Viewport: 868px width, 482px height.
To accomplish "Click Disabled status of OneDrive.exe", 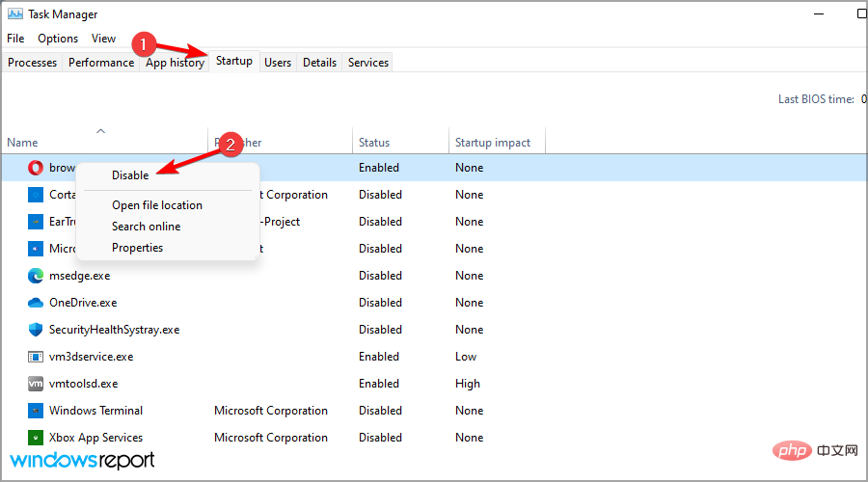I will pyautogui.click(x=380, y=303).
